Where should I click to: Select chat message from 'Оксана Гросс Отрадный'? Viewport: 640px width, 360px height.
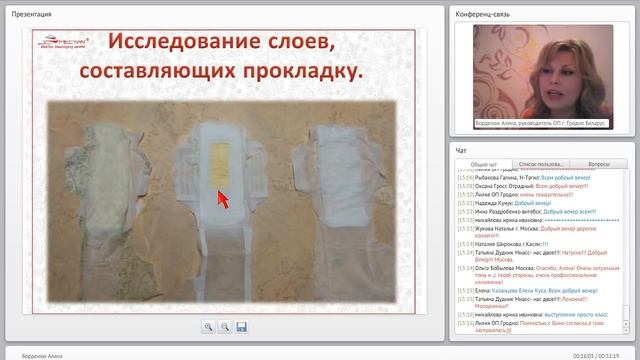pyautogui.click(x=523, y=186)
